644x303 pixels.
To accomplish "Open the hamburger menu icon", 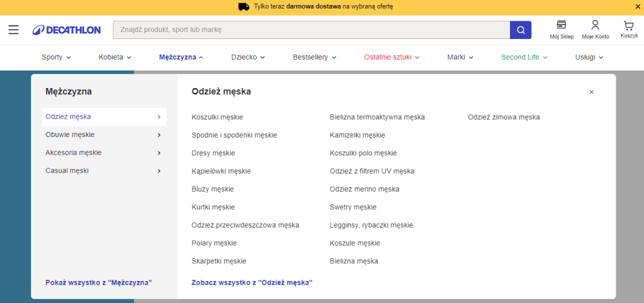I will [x=14, y=30].
